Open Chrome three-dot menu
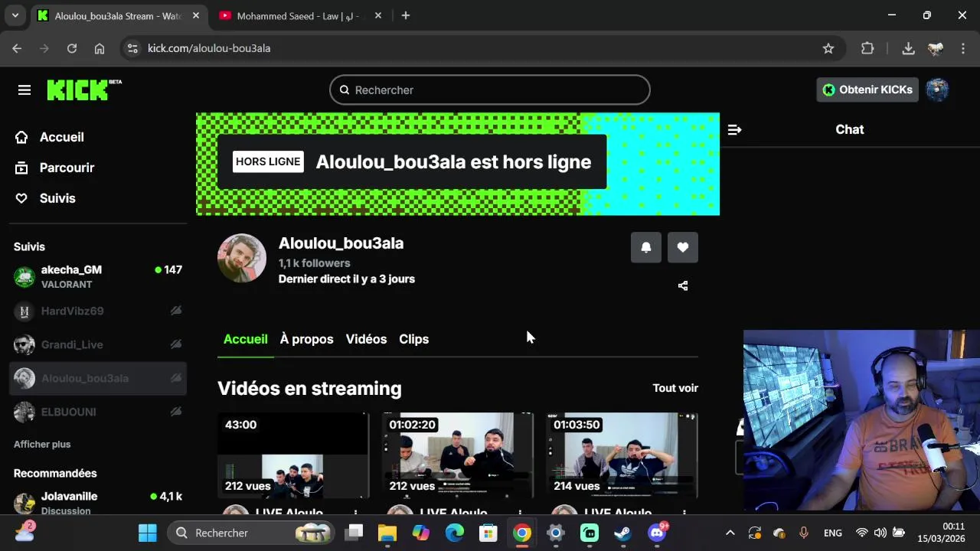Viewport: 980px width, 551px height. click(963, 48)
